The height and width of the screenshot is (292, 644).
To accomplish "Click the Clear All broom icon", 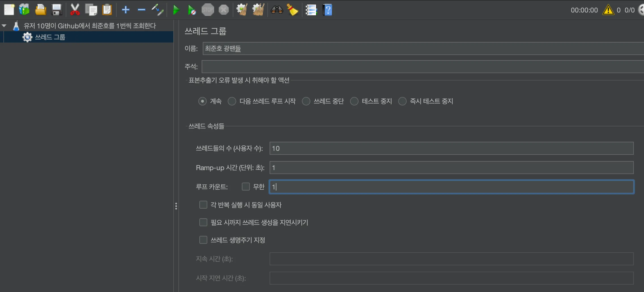I will coord(258,10).
